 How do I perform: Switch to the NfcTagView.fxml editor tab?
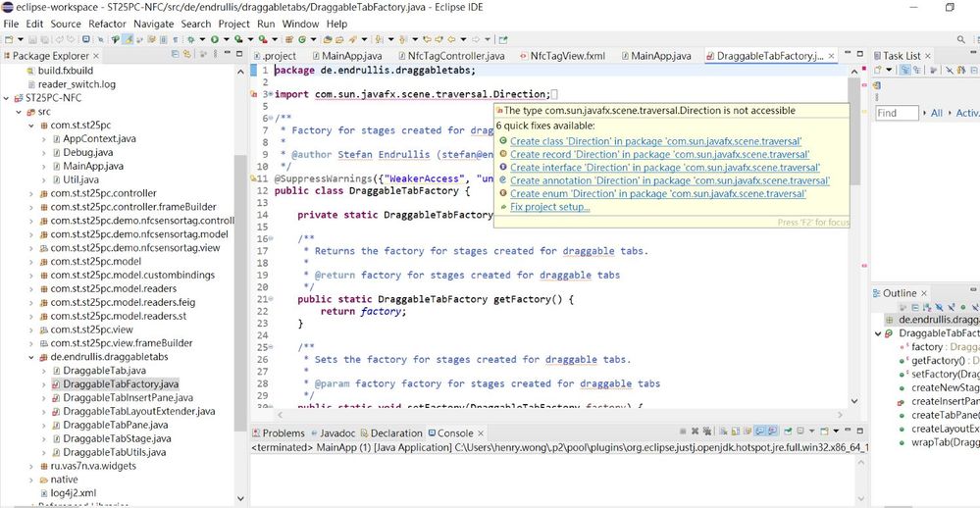tap(567, 56)
